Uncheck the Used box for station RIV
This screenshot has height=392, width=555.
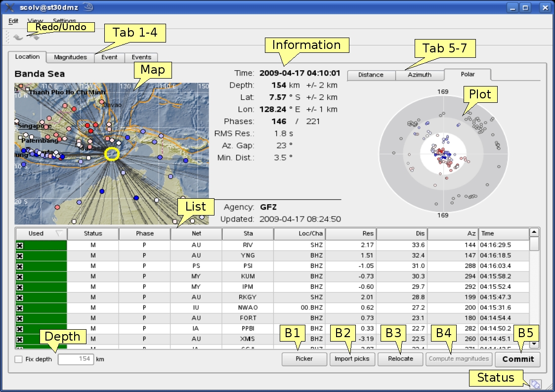tap(20, 245)
